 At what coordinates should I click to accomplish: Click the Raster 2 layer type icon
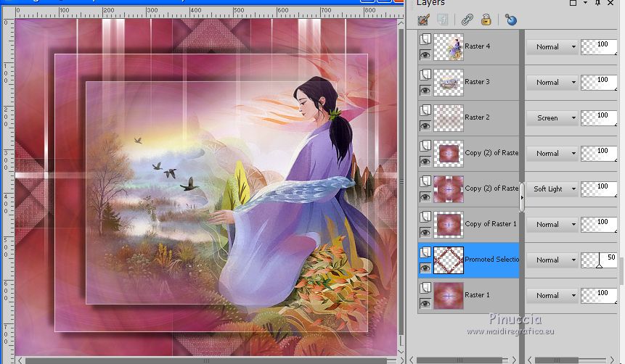425,110
